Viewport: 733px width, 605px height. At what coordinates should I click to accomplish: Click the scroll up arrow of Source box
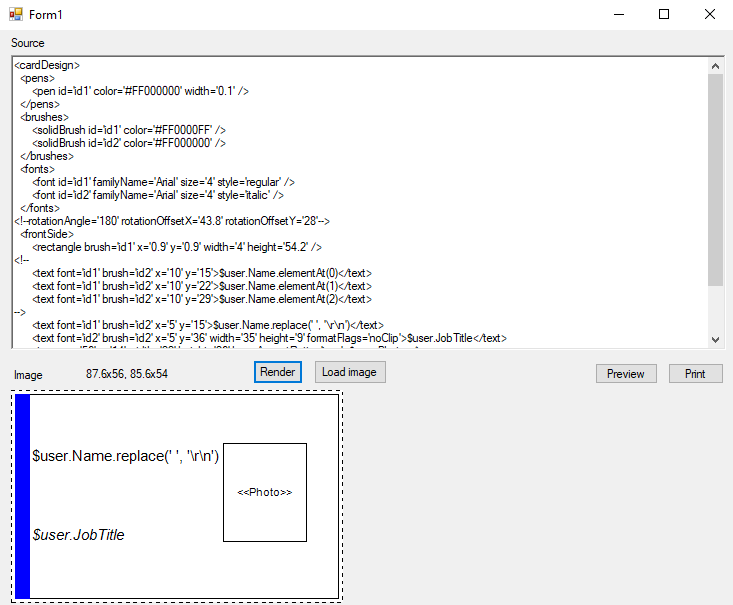[715, 66]
